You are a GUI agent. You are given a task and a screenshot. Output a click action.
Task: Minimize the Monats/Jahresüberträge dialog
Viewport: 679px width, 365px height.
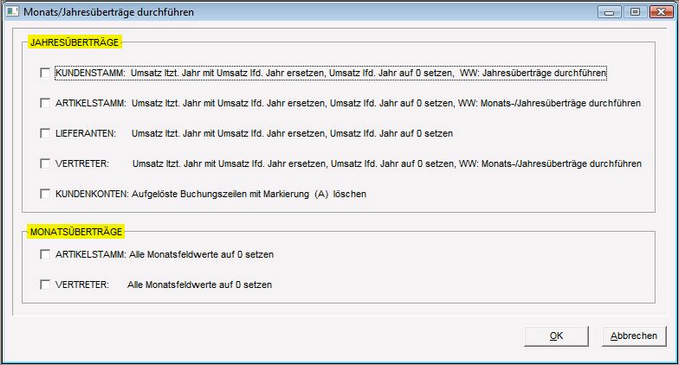[x=609, y=12]
